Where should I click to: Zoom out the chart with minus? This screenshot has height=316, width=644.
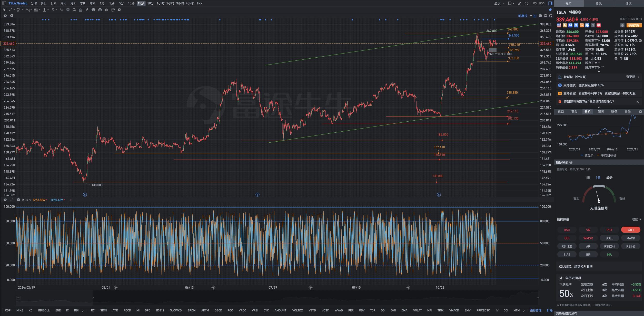(x=546, y=16)
